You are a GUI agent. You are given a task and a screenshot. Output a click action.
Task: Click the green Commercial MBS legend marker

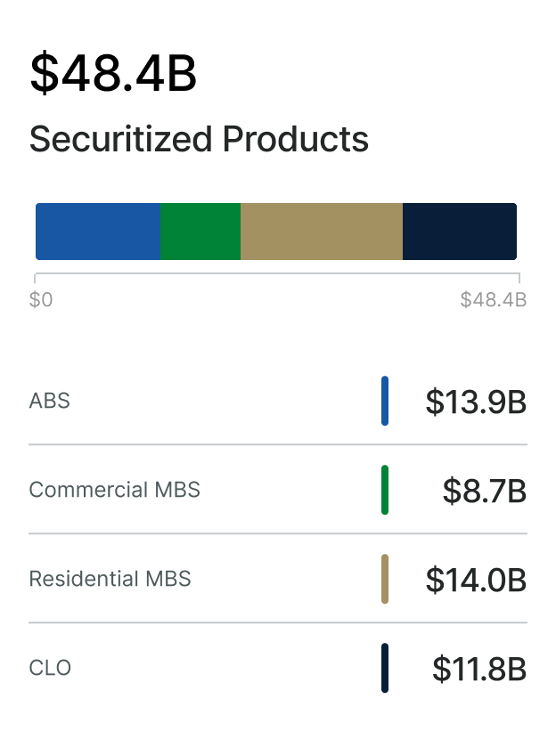(385, 490)
